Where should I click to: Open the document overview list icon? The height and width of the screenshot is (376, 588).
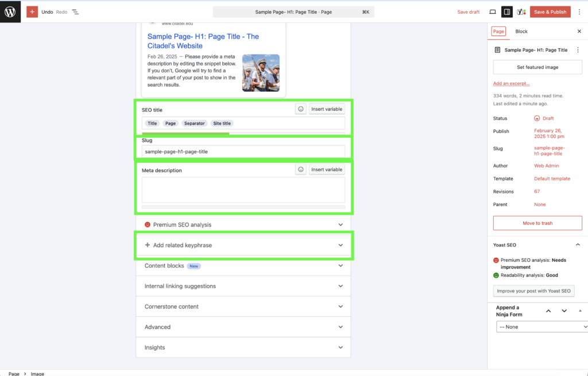coord(75,11)
